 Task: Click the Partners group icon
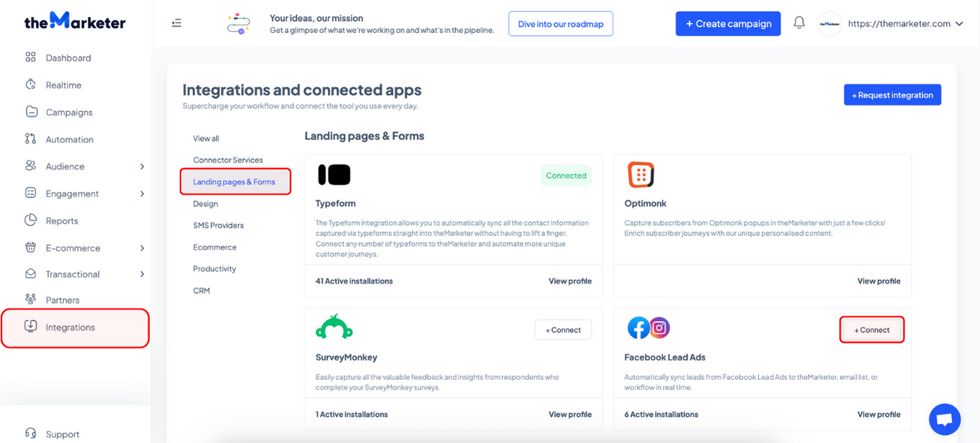coord(30,300)
